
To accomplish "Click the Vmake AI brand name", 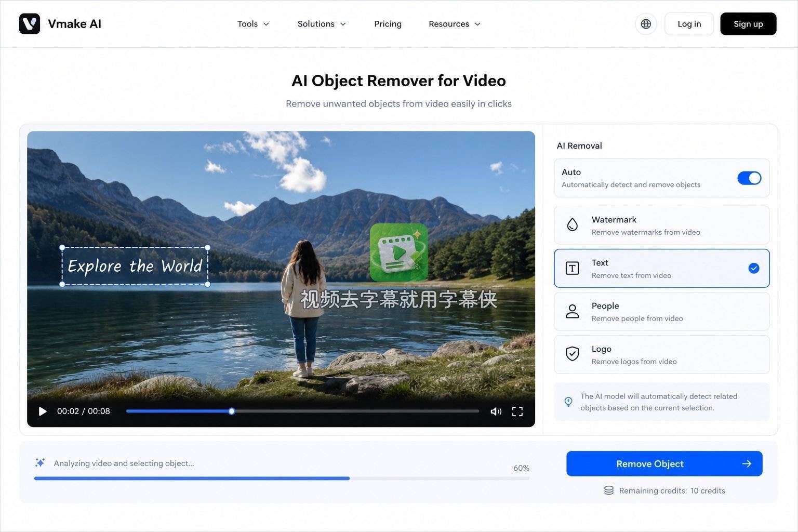I will (x=74, y=24).
